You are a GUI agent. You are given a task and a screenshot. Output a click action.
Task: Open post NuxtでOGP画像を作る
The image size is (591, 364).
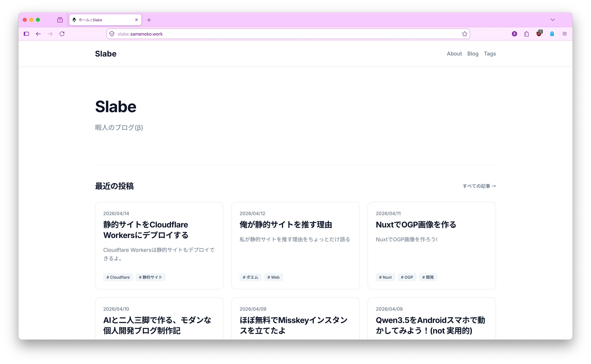coord(416,225)
